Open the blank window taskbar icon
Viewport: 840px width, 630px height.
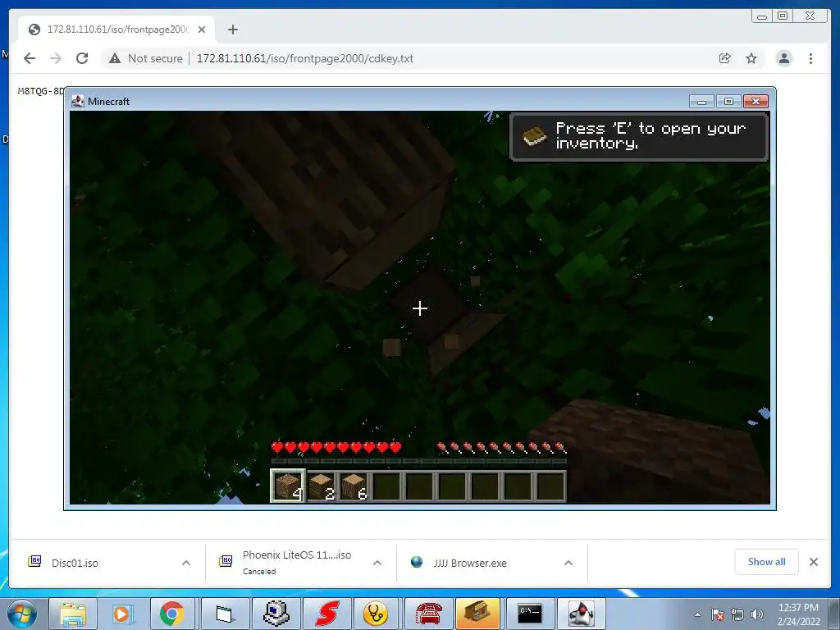coord(225,614)
